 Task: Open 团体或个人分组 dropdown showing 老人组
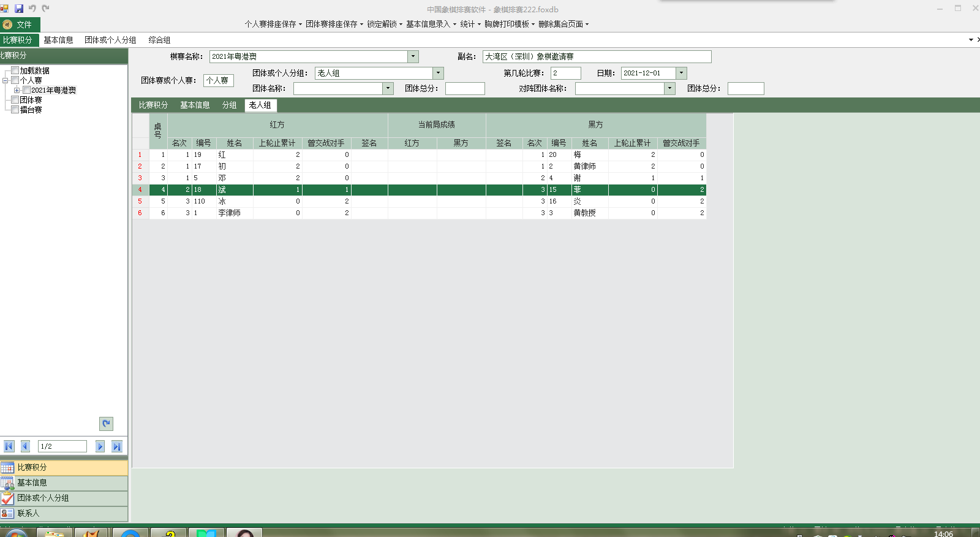click(x=438, y=73)
